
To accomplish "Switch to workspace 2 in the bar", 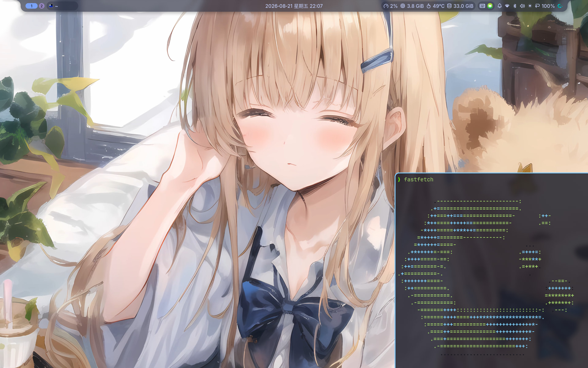I will click(42, 6).
